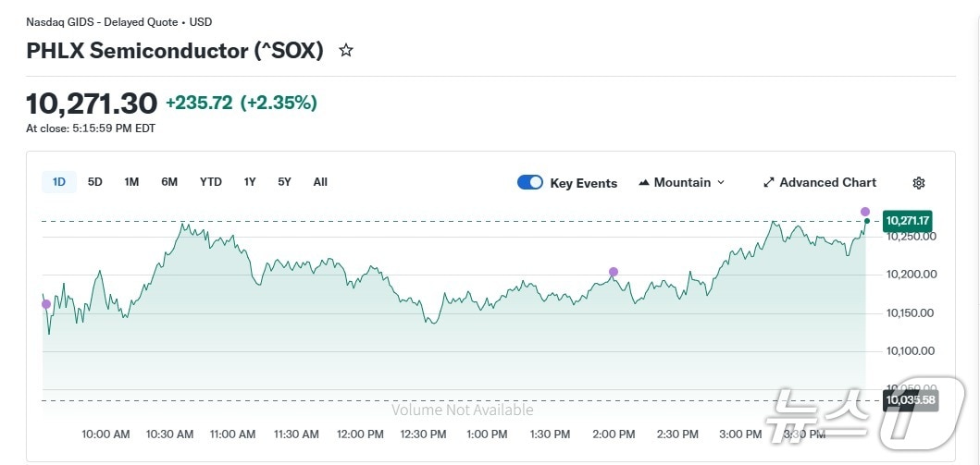
Task: View the 5Y time range
Action: (284, 182)
